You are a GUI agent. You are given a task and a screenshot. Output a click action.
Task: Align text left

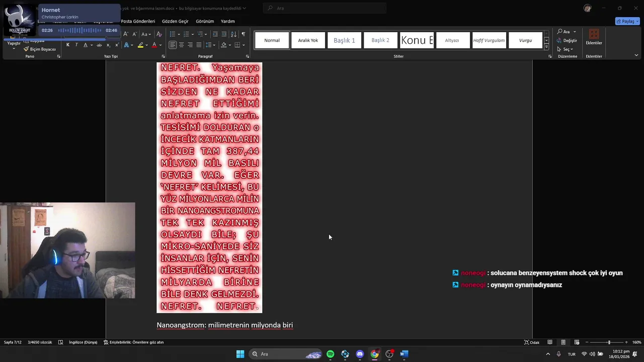tap(173, 45)
